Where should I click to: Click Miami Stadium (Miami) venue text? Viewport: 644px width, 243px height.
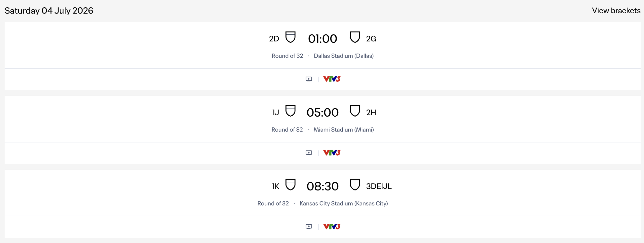coord(344,130)
